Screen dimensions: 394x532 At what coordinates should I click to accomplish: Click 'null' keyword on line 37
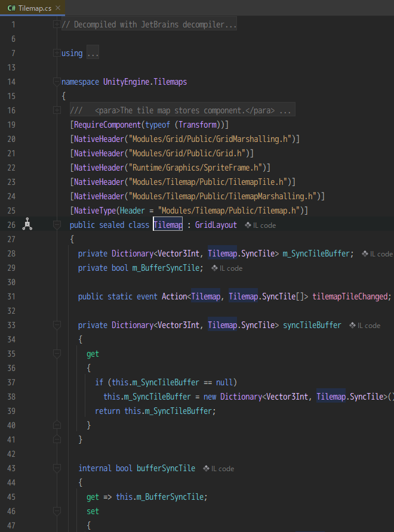click(224, 382)
